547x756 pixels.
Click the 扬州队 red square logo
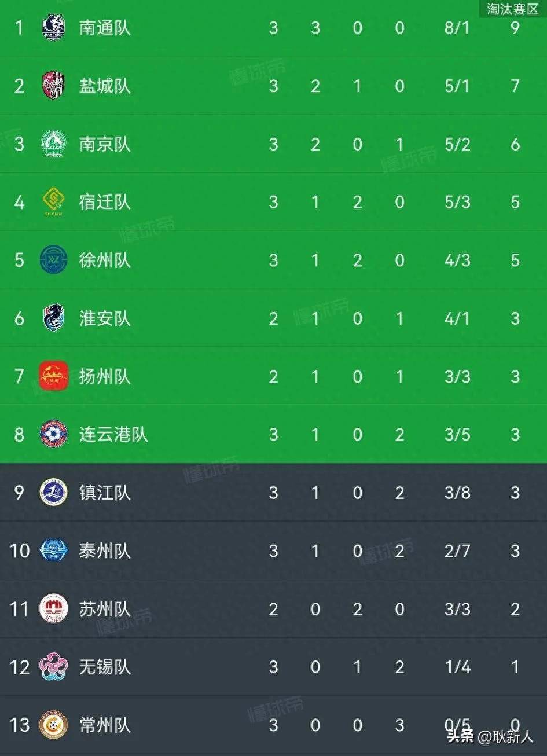coord(54,376)
